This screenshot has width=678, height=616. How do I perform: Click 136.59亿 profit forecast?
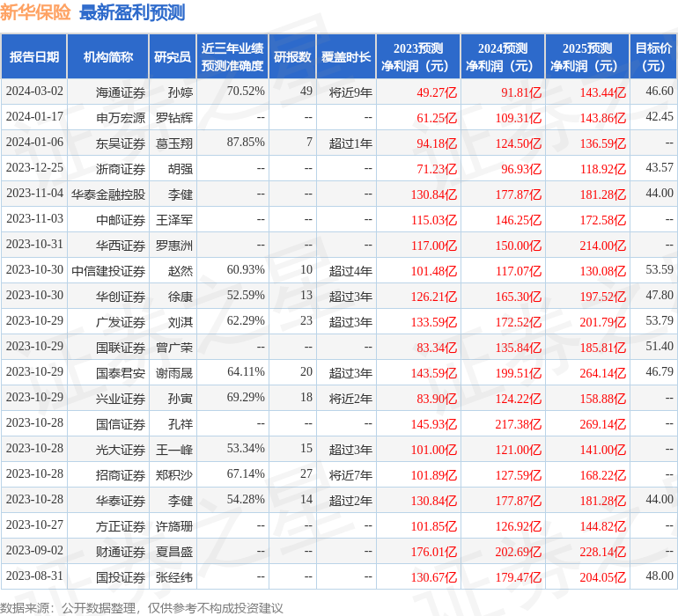point(603,143)
